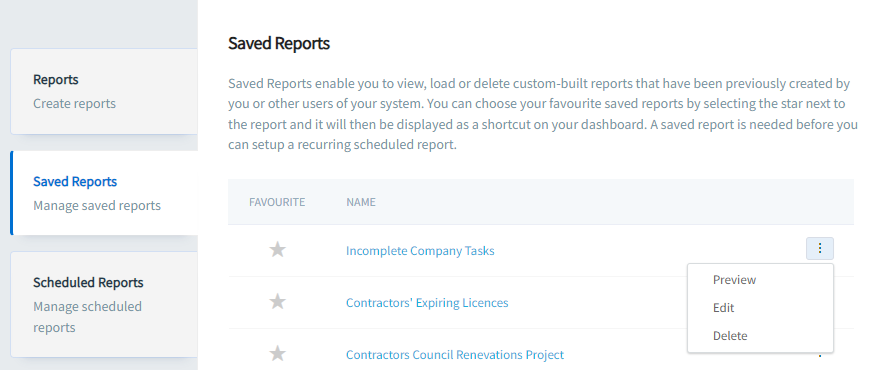
Task: Open three-dot menu for Incomplete Company Tasks
Action: click(x=820, y=249)
